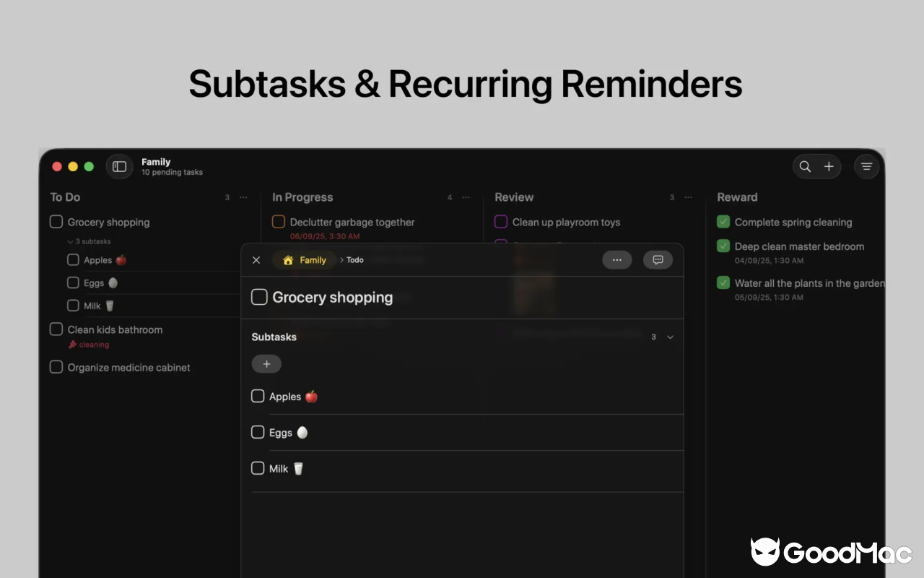Open Complete spring cleaning task
924x578 pixels.
[x=793, y=222]
